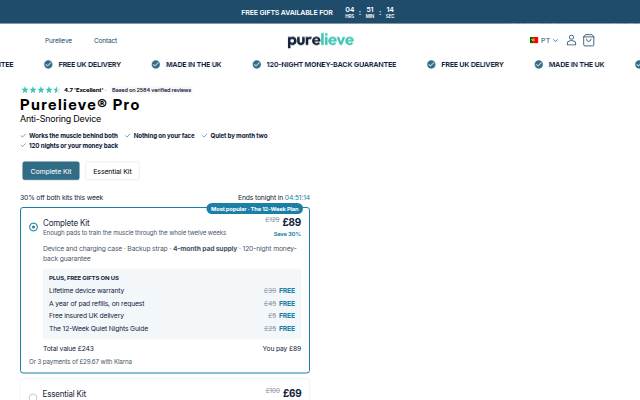
Task: Click the 'Purelieve® Pro' product heading
Action: (80, 105)
